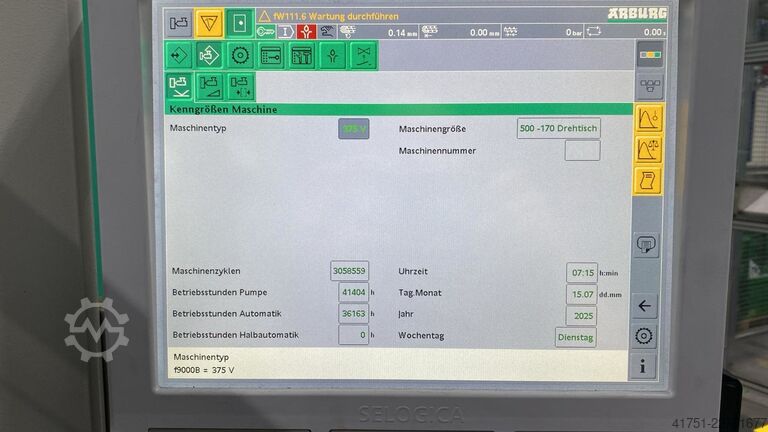Click the 'Maschinenzyklen' label
The width and height of the screenshot is (768, 432).
tap(206, 271)
